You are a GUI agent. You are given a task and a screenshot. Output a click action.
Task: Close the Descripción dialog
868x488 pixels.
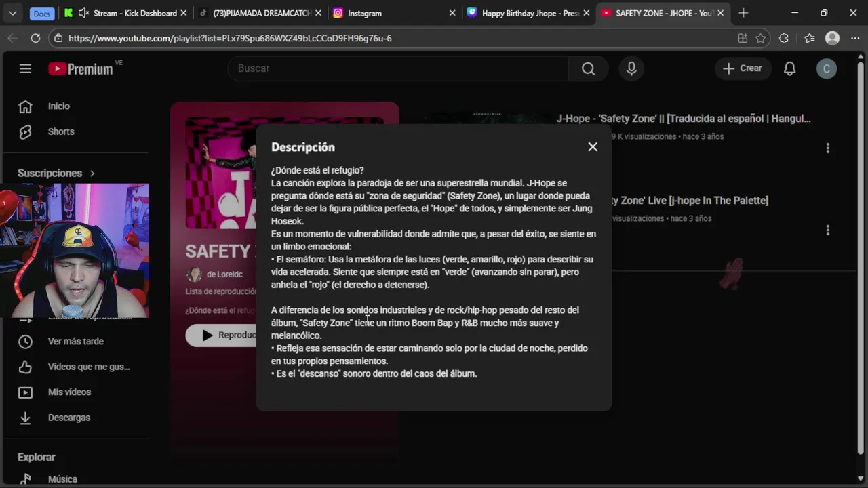click(x=593, y=147)
